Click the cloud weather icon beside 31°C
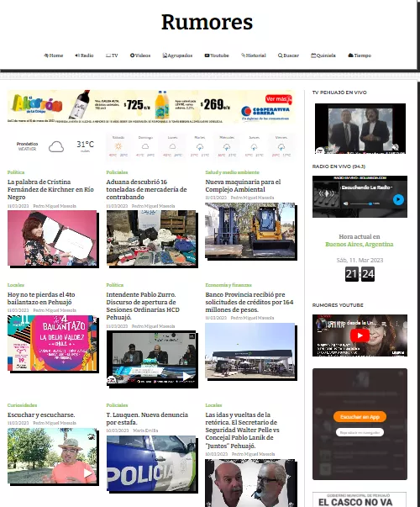Viewport: 420px width, 507px height. (56, 147)
